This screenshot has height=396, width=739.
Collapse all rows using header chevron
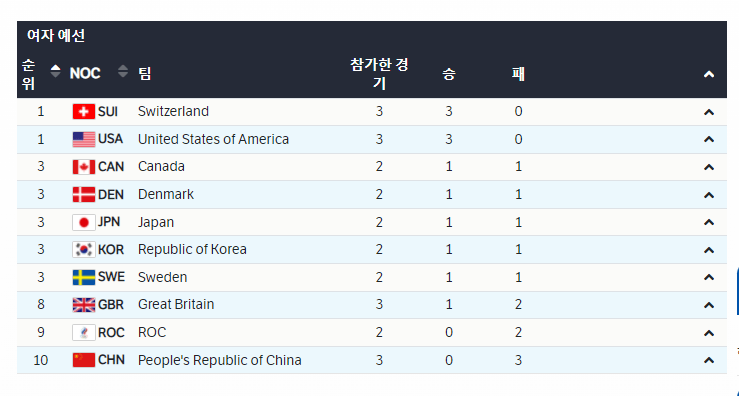pos(709,74)
